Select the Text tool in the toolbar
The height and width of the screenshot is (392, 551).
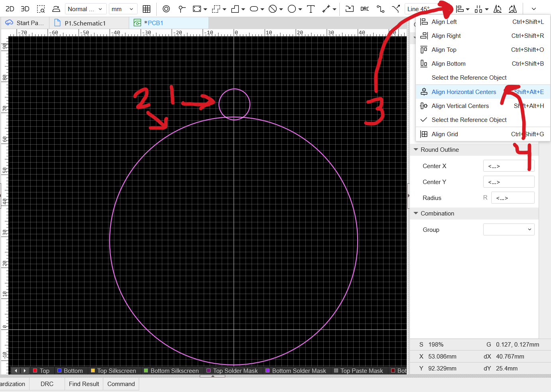[x=311, y=9]
